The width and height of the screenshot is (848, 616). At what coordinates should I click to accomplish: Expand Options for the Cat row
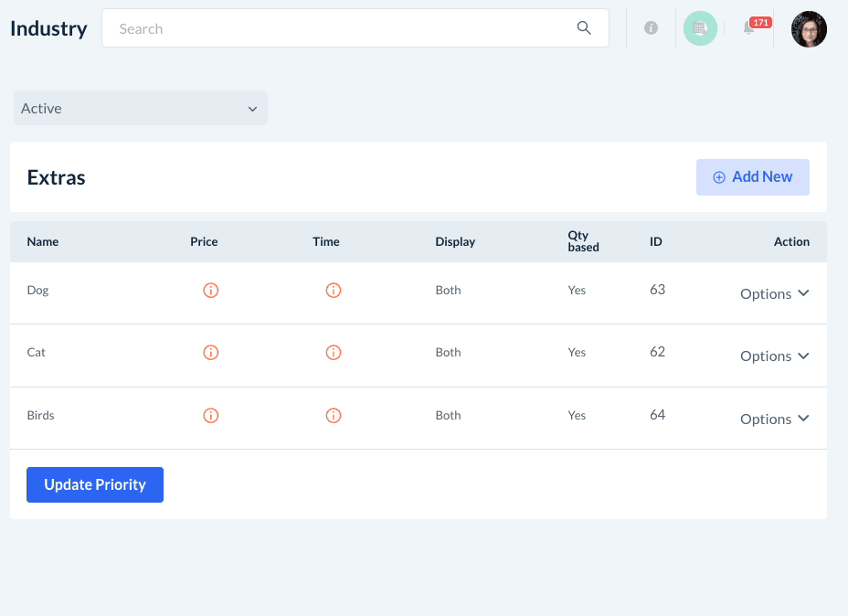pyautogui.click(x=774, y=356)
